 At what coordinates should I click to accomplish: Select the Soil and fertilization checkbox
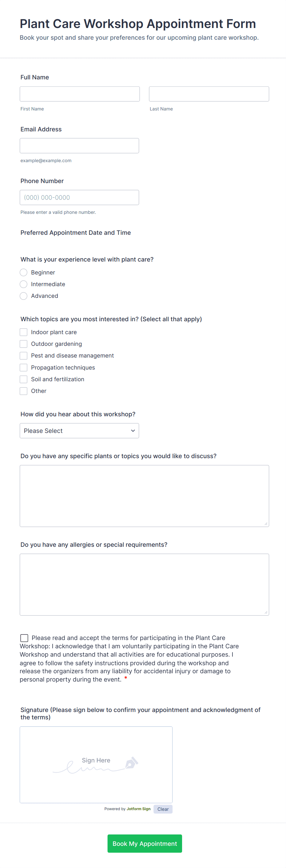pyautogui.click(x=24, y=379)
